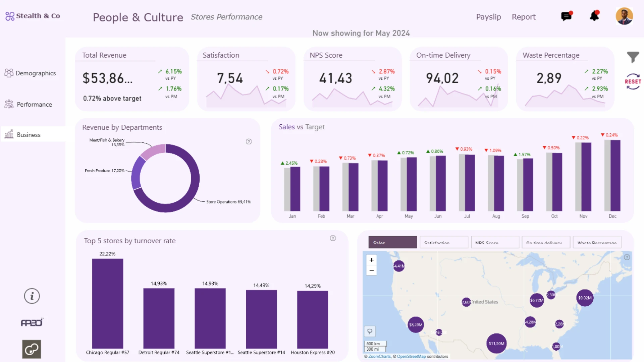Select the Sales map metric tab
Image resolution: width=644 pixels, height=362 pixels.
point(392,242)
